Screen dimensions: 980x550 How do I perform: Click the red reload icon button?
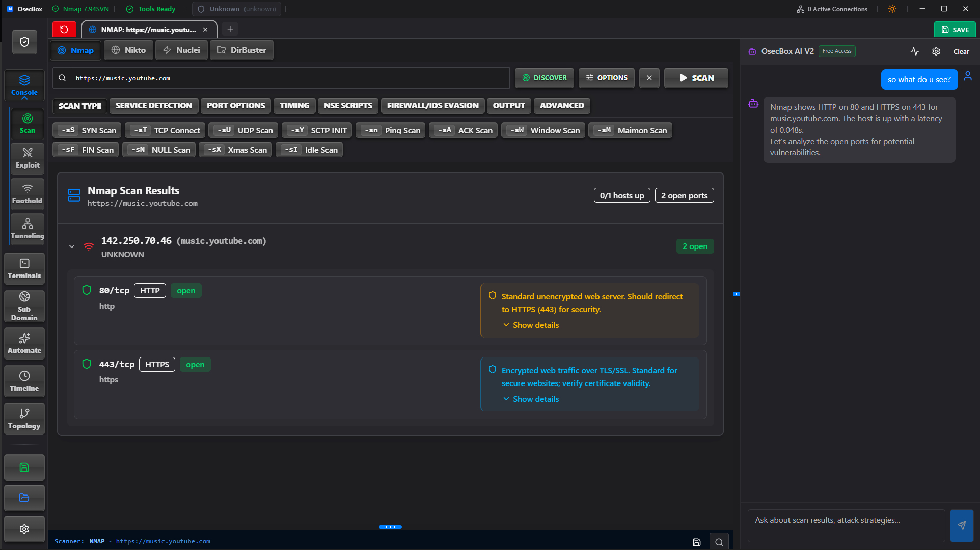pos(64,30)
